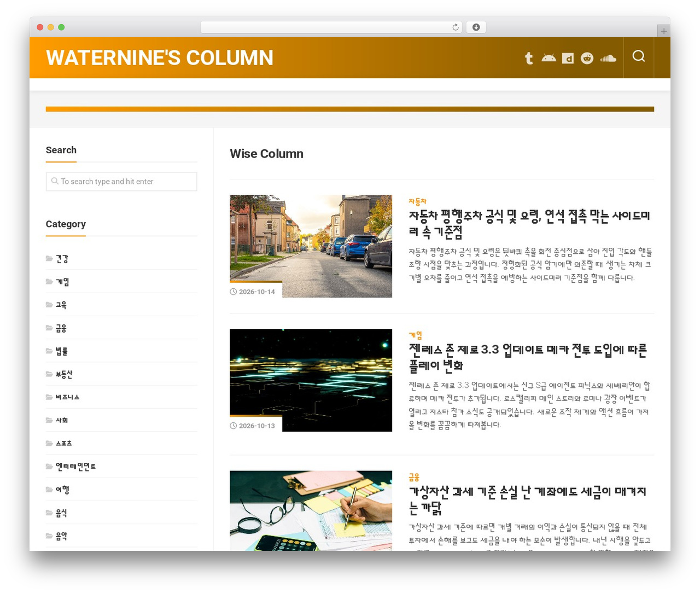Image resolution: width=700 pixels, height=593 pixels.
Task: Click the folder icon beside 스포츠
Action: [x=49, y=443]
